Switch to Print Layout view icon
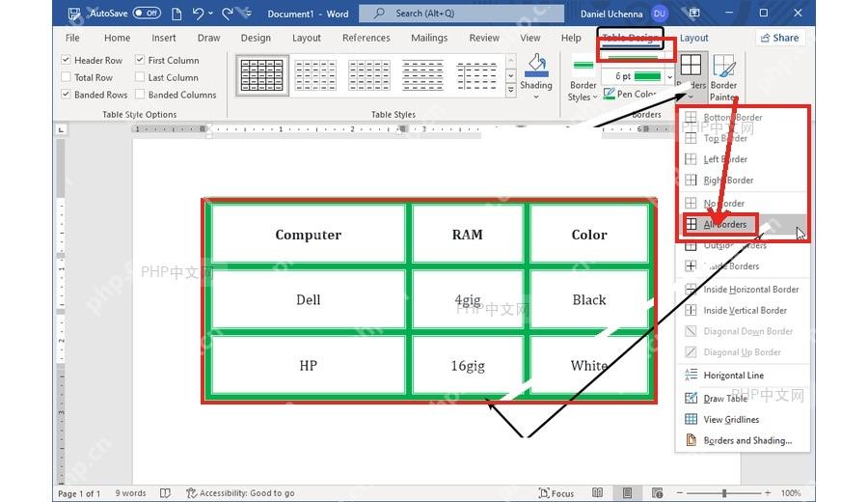Viewport: 868px width, 502px height. [x=627, y=492]
